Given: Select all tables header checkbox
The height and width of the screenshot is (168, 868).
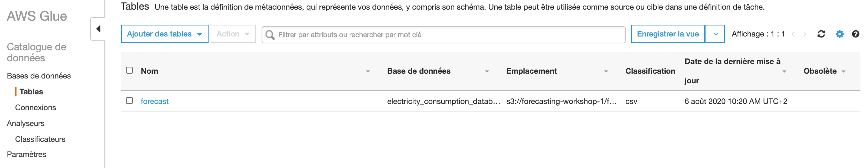Looking at the screenshot, I should (129, 70).
